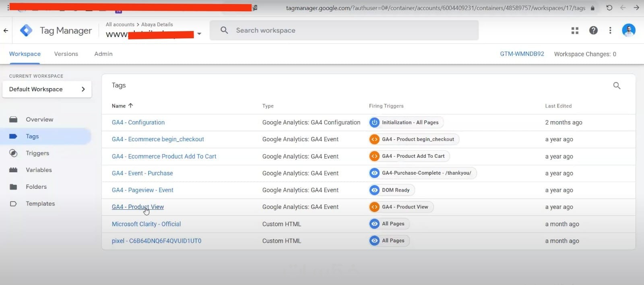Open the user account avatar

[628, 30]
